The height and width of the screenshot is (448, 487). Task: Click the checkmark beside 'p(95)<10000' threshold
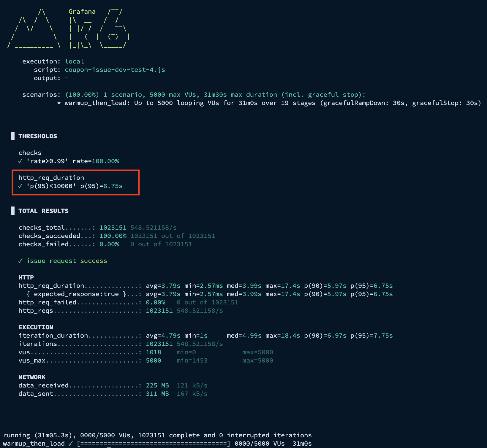20,186
